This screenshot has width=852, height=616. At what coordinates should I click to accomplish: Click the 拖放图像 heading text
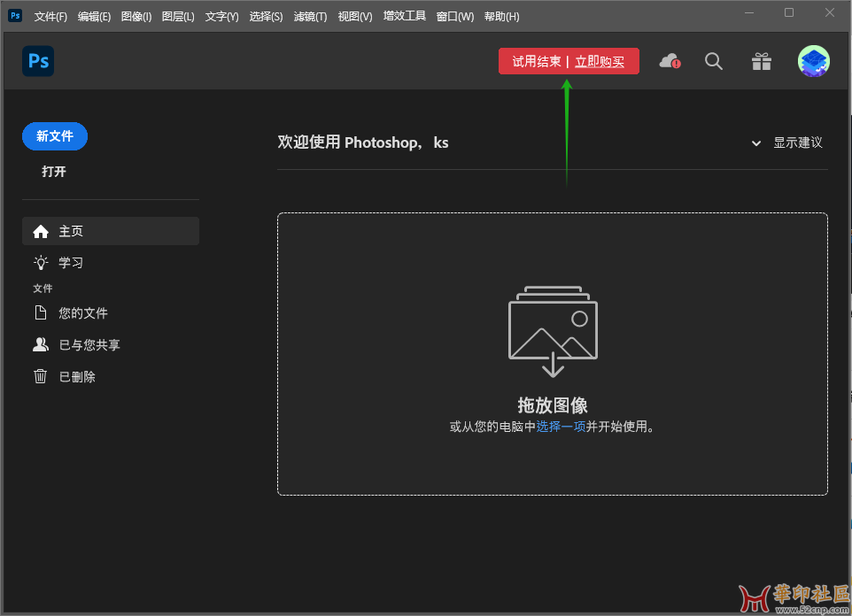[553, 405]
